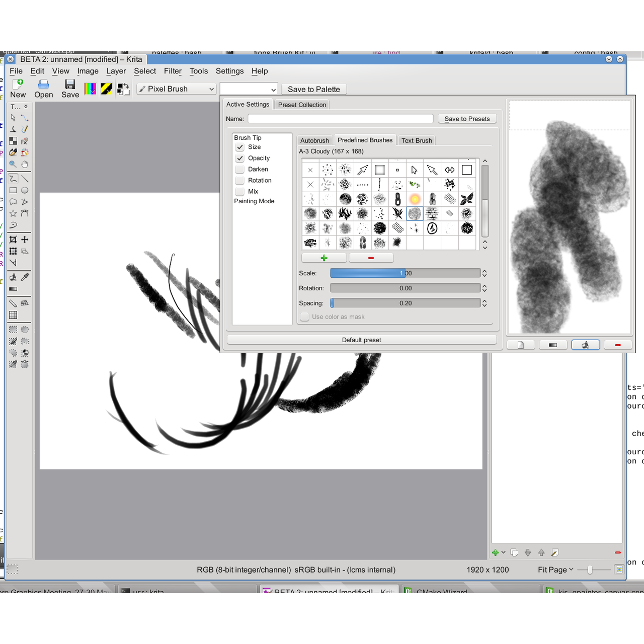Open the Fit Page zoom dropdown

pos(555,570)
